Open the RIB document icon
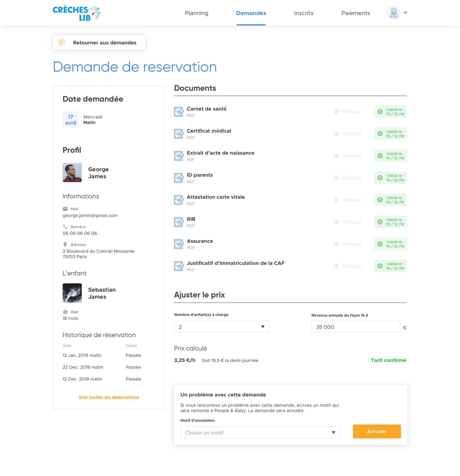This screenshot has width=460, height=476. 179,222
